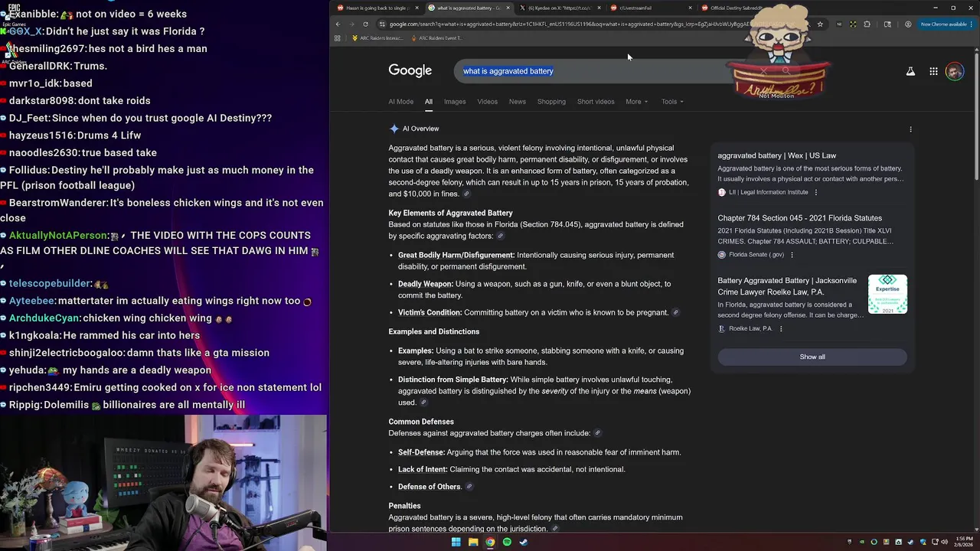Open AI Overview three-dot options menu
Viewport: 980px width, 551px height.
coord(910,129)
